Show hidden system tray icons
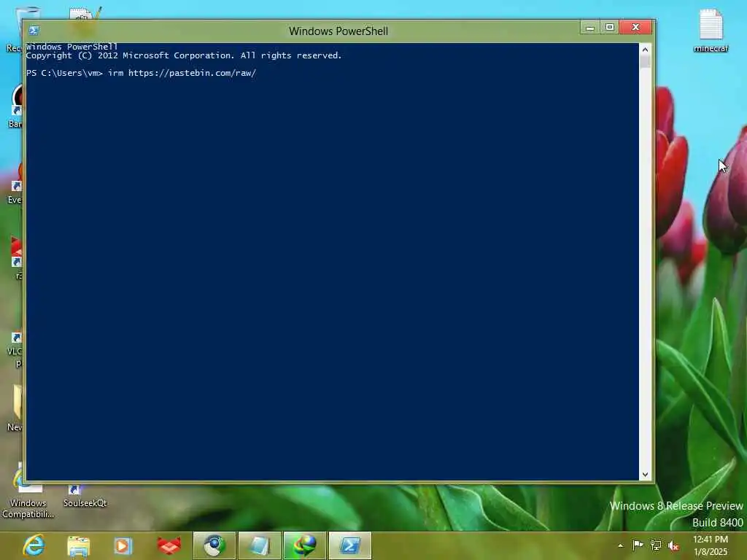The height and width of the screenshot is (560, 747). (x=620, y=545)
